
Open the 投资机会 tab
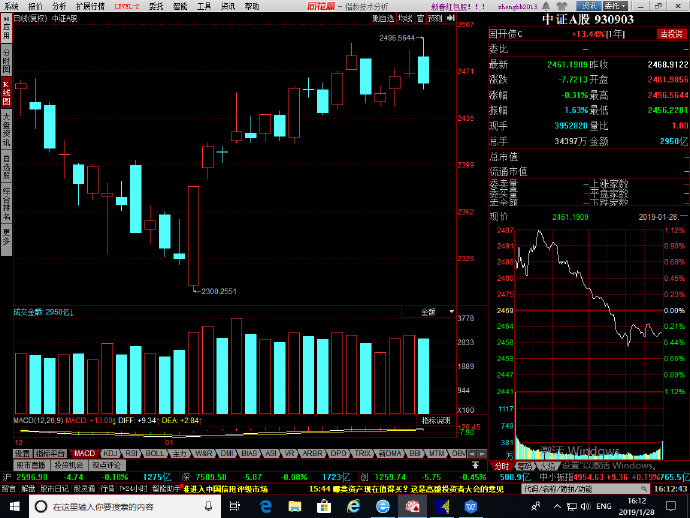tap(69, 465)
